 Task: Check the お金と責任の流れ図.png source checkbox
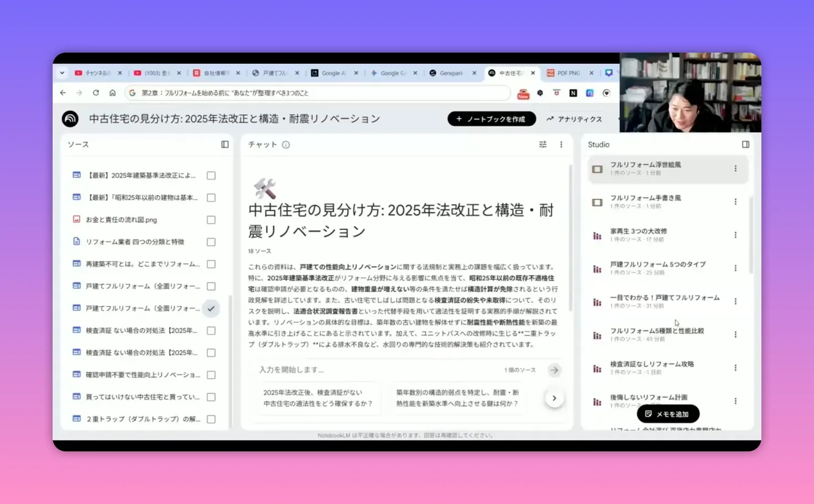(x=211, y=219)
